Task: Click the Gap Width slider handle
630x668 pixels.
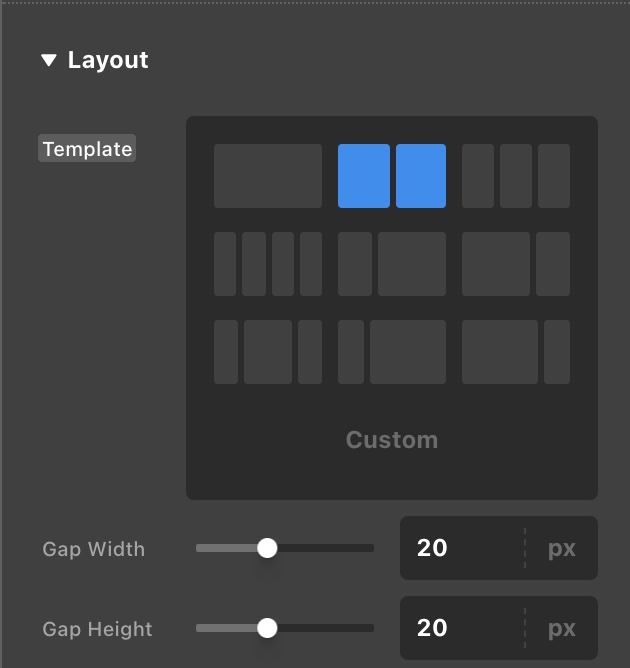Action: [x=267, y=548]
